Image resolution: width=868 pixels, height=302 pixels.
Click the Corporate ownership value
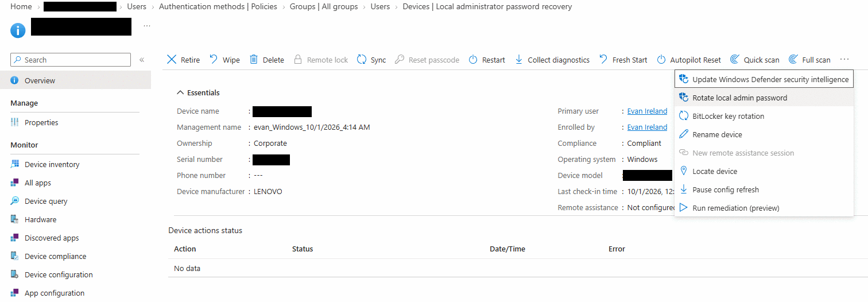(x=270, y=143)
